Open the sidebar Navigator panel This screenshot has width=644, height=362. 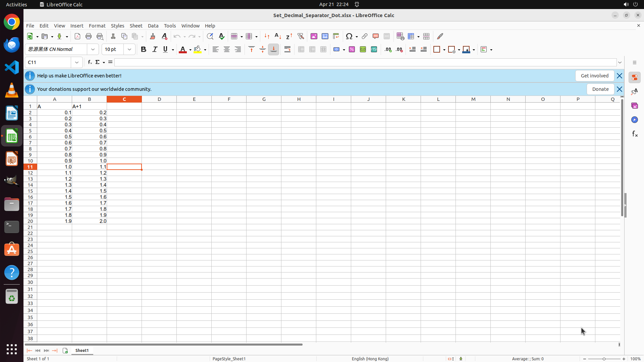coord(634,120)
